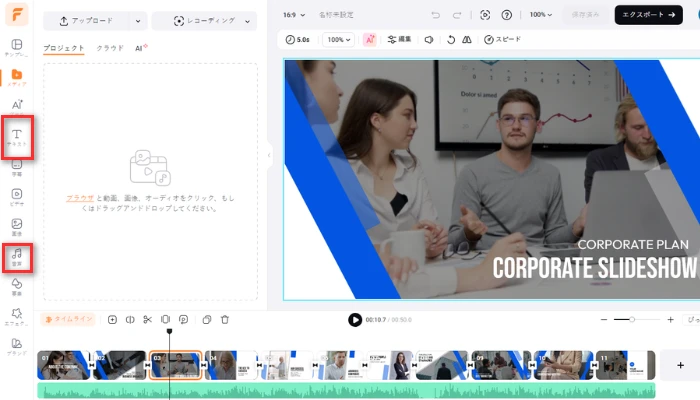Open the subtitles (字幕) panel in sidebar
The width and height of the screenshot is (700, 400).
point(17,167)
